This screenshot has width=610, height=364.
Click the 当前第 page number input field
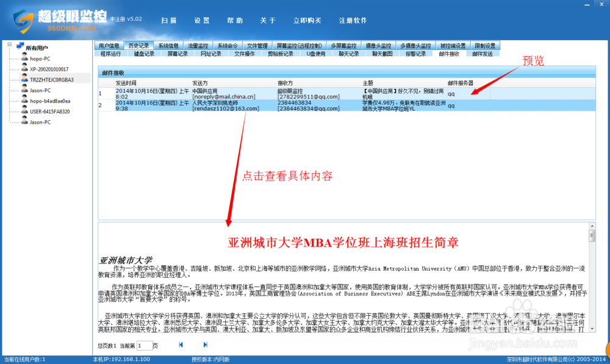click(x=145, y=345)
